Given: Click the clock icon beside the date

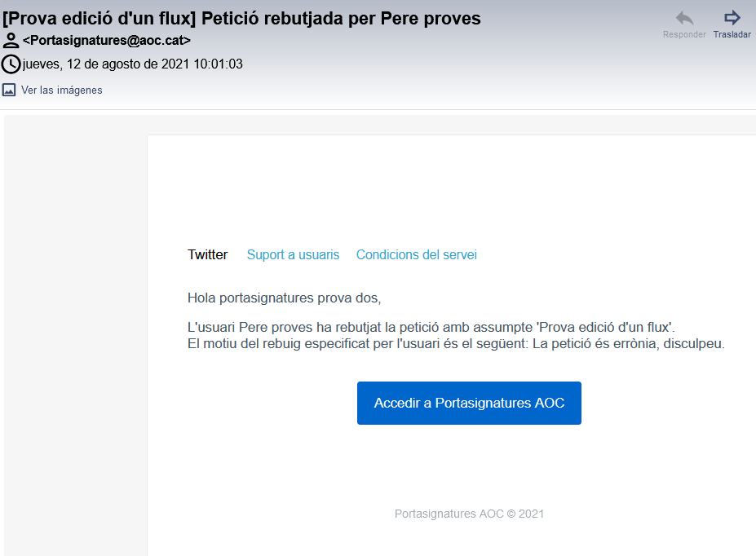Looking at the screenshot, I should 11,64.
